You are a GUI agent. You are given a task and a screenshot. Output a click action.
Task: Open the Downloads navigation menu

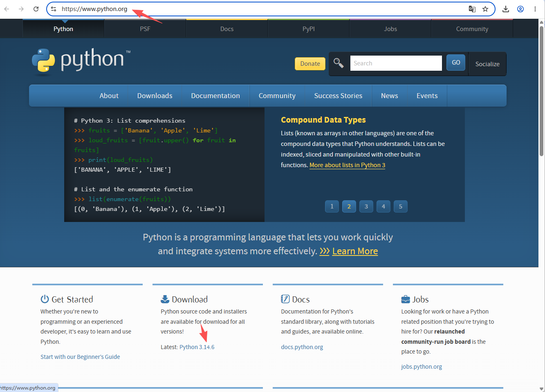tap(155, 96)
